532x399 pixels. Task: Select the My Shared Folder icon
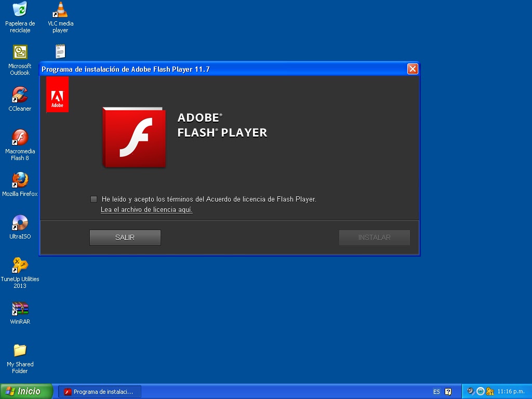20,358
